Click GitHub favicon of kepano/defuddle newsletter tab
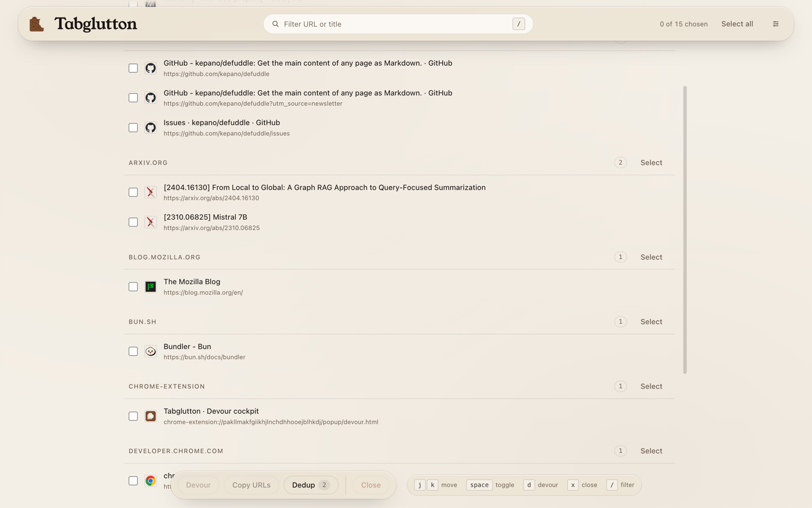This screenshot has height=508, width=812. click(x=151, y=98)
